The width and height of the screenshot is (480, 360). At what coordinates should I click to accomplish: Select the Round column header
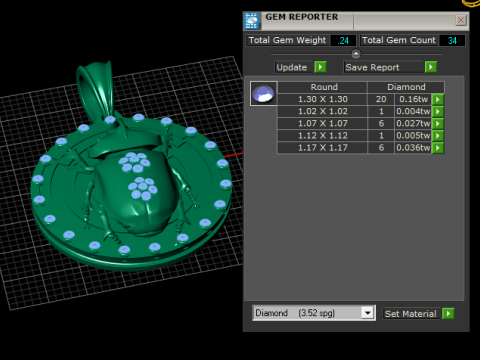[x=322, y=87]
